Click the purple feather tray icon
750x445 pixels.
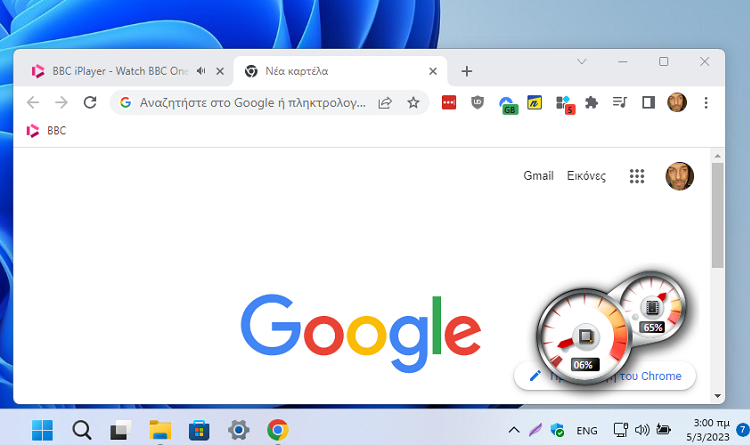point(535,430)
